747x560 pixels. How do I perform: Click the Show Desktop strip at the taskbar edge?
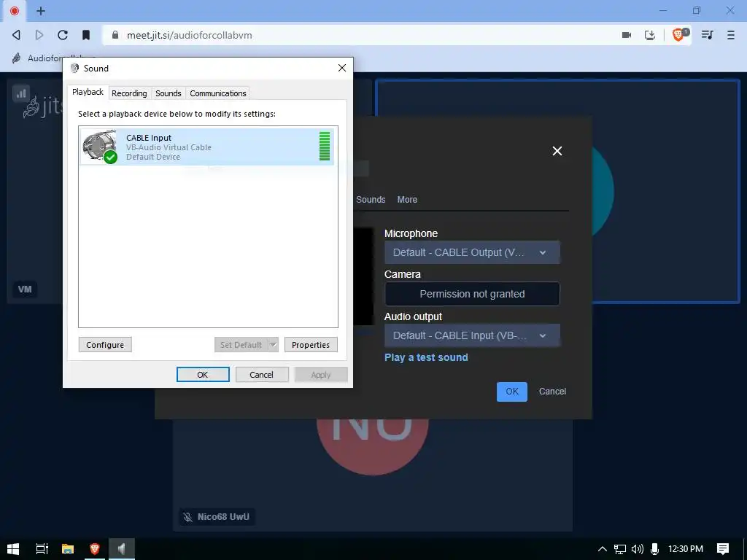pos(745,549)
